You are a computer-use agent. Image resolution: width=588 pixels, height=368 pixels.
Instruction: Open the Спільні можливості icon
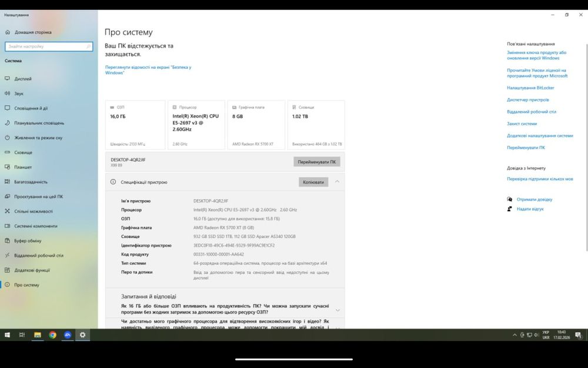pyautogui.click(x=7, y=211)
